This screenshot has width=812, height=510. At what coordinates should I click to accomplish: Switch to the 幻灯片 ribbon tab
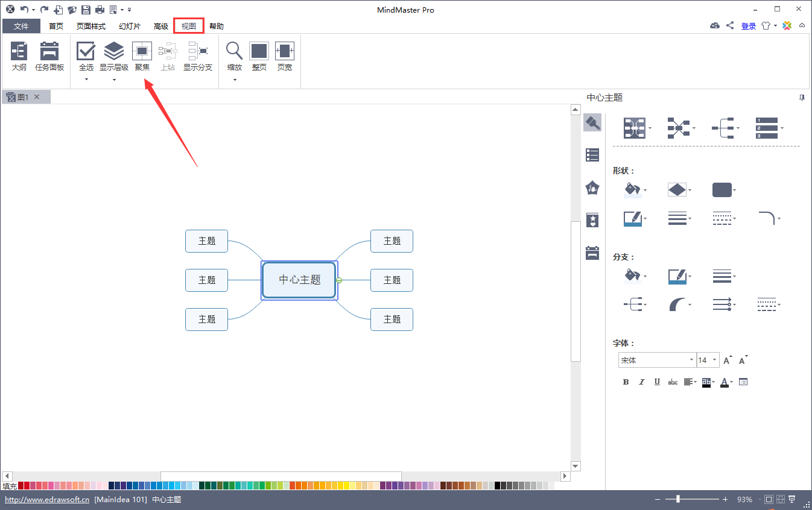click(130, 26)
